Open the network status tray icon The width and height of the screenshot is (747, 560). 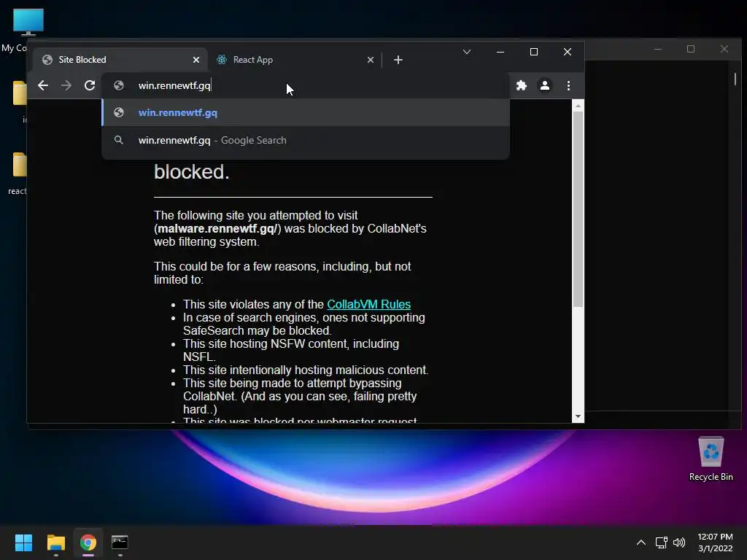[661, 542]
